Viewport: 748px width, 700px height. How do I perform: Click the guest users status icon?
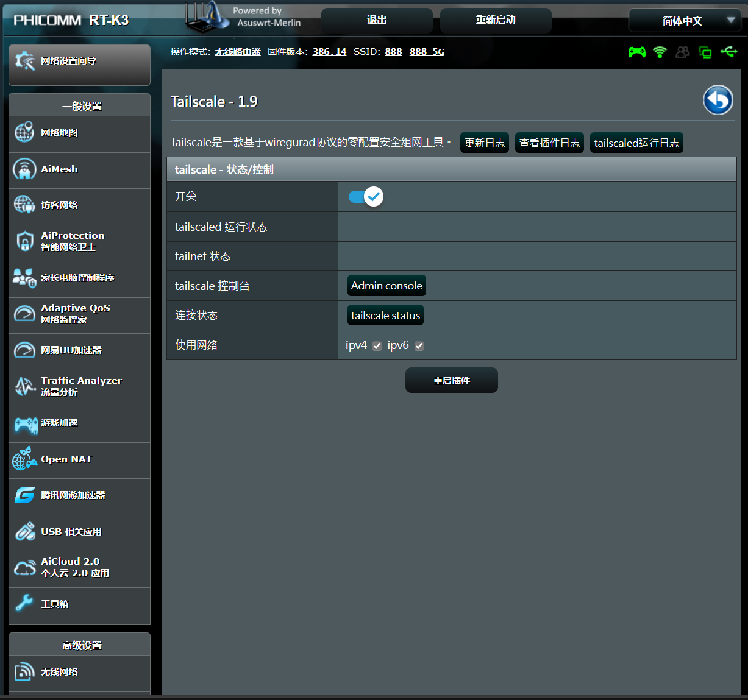pos(683,52)
